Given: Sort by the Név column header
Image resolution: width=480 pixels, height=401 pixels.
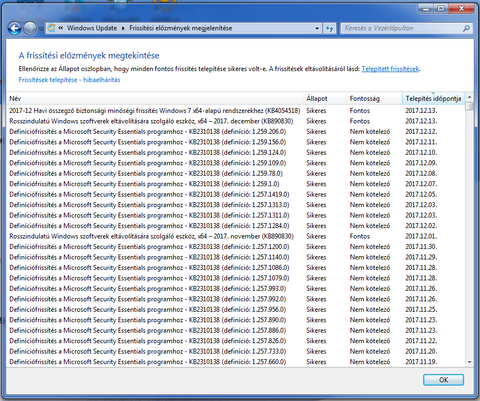Looking at the screenshot, I should (154, 98).
